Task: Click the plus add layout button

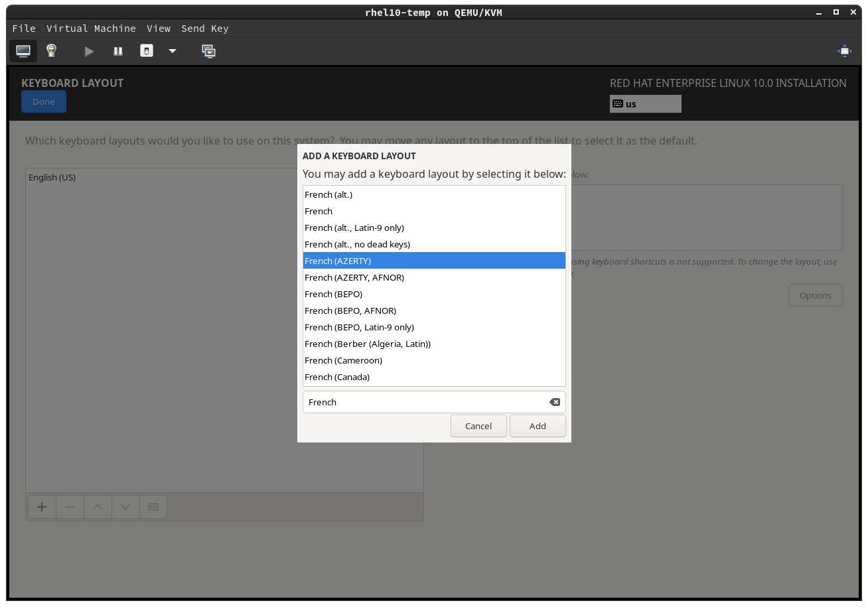Action: click(42, 507)
